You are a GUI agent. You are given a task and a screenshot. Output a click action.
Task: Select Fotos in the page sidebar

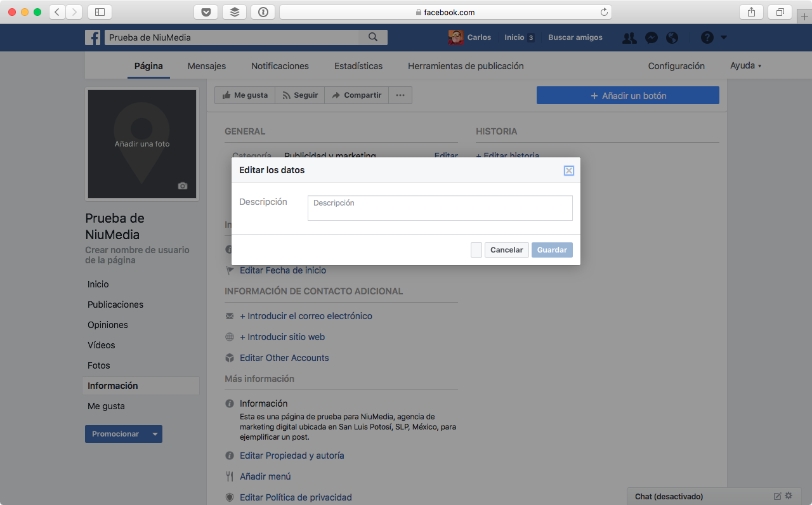(99, 365)
